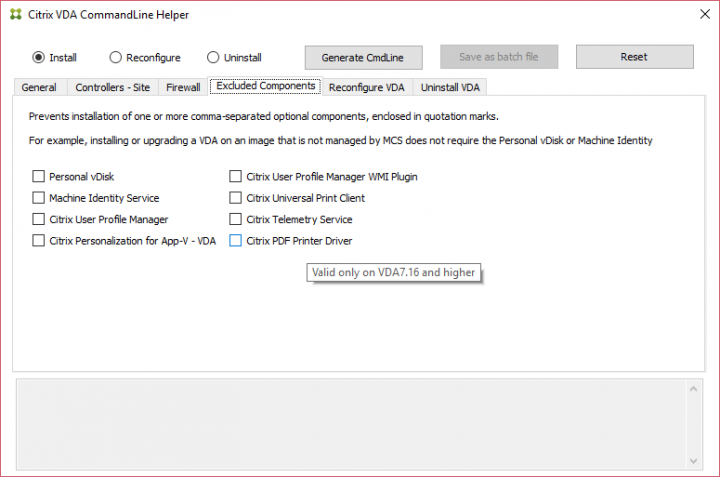Check the Citrix Universal Print Client box

pos(236,198)
